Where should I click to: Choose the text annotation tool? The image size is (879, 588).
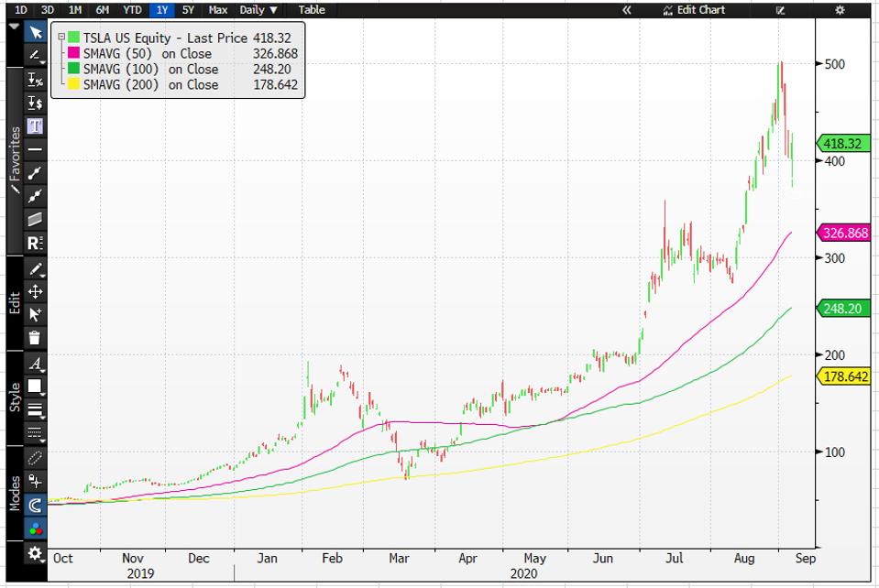pyautogui.click(x=35, y=125)
